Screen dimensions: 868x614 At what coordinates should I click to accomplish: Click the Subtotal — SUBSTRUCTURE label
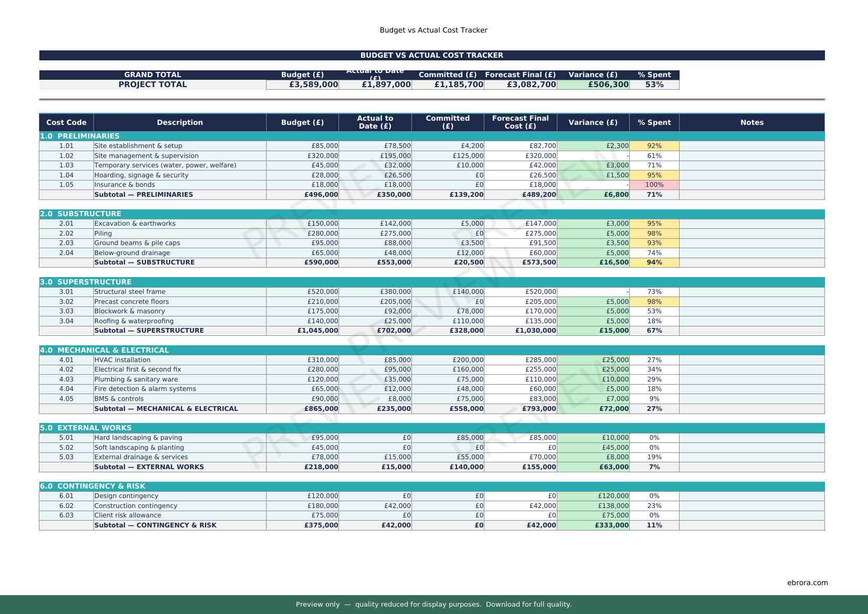pyautogui.click(x=144, y=262)
